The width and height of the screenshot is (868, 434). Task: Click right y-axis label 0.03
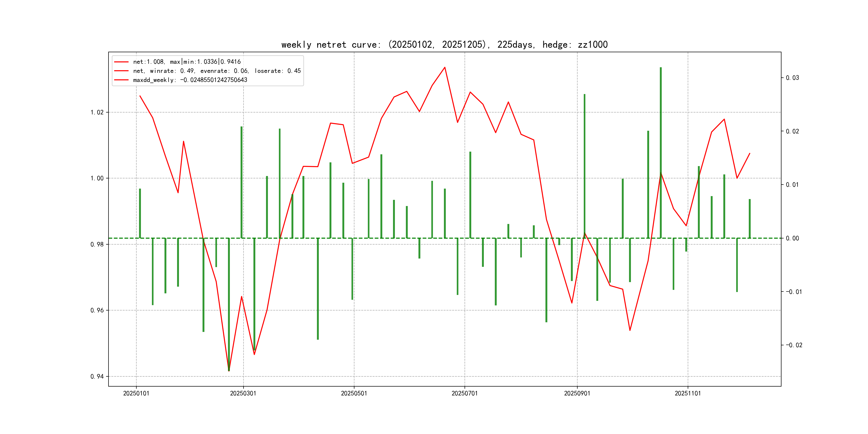point(792,78)
